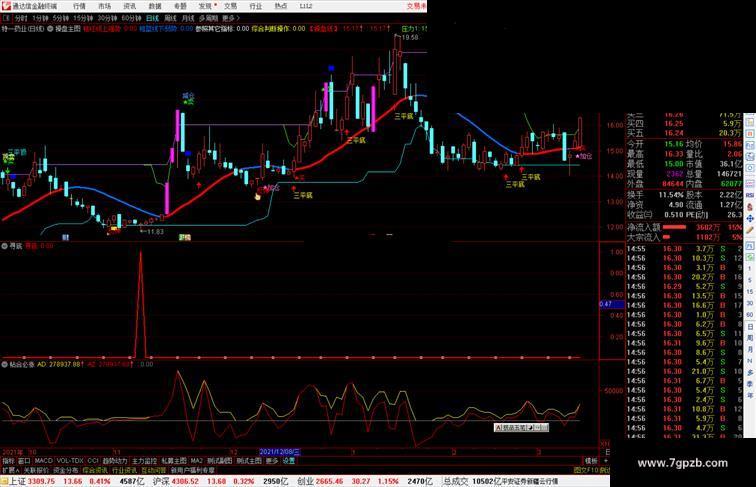This screenshot has width=756, height=487.
Task: Open the 行业资讯 tab
Action: [x=124, y=470]
